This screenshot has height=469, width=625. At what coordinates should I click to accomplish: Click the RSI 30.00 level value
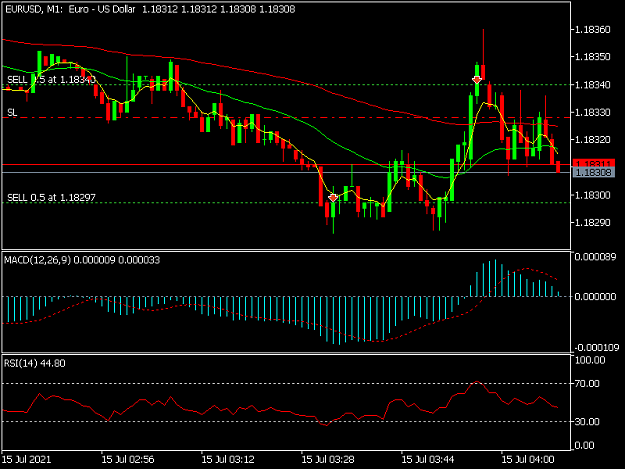point(587,421)
